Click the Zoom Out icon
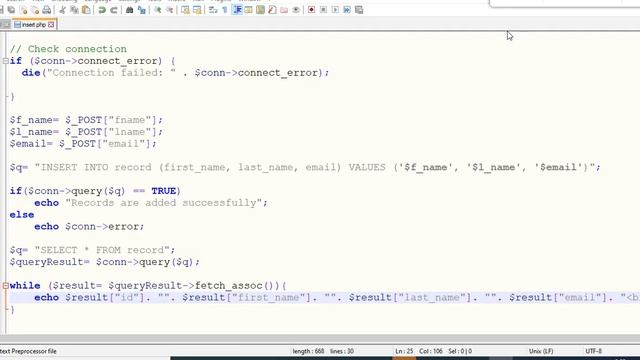The image size is (640, 360). point(169,10)
